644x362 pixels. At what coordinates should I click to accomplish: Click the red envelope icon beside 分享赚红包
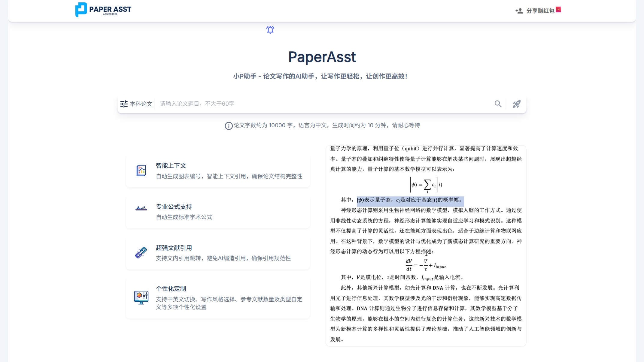[x=558, y=9]
